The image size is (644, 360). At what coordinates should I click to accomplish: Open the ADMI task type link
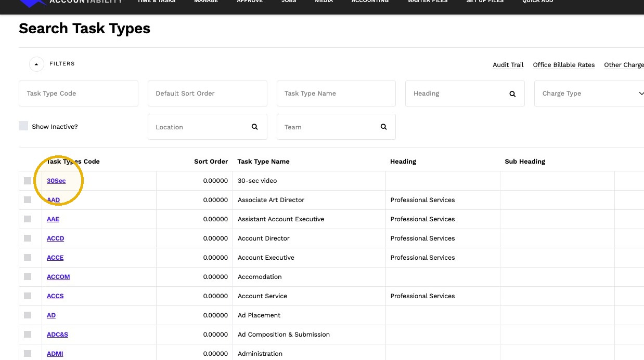click(55, 354)
